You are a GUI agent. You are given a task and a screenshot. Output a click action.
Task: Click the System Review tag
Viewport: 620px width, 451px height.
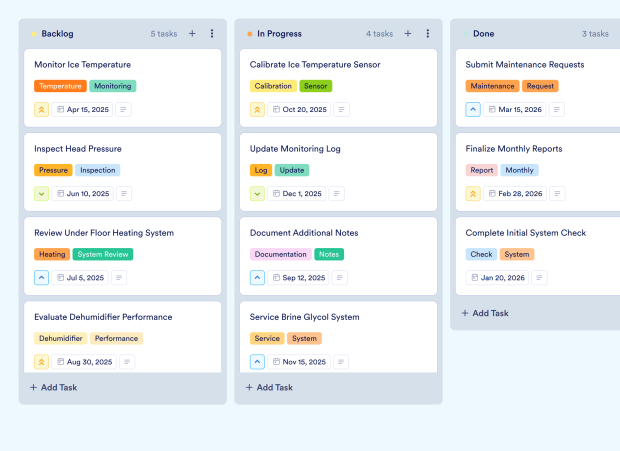pyautogui.click(x=103, y=254)
